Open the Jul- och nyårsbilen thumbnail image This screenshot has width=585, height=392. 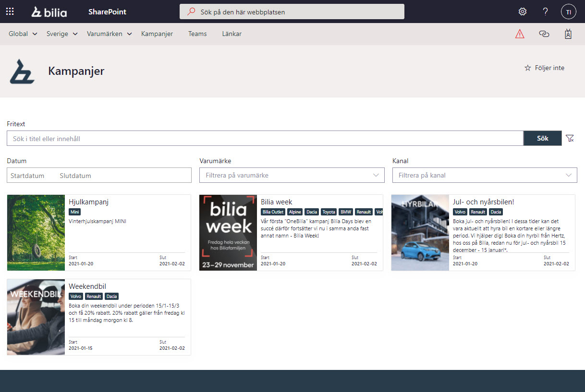[420, 233]
